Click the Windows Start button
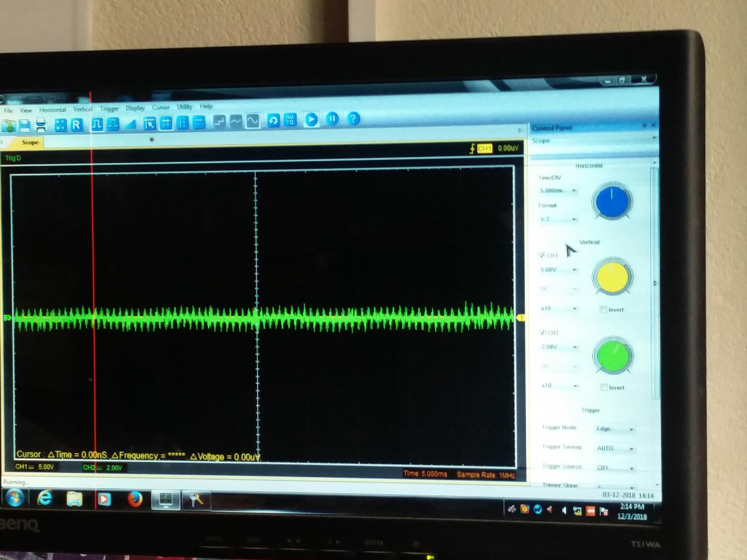This screenshot has width=747, height=560. (15, 498)
